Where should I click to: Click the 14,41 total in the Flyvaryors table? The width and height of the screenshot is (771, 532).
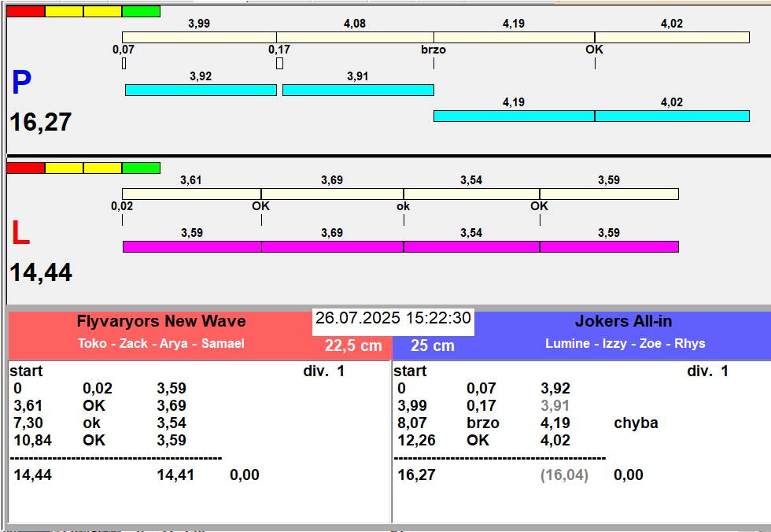175,475
